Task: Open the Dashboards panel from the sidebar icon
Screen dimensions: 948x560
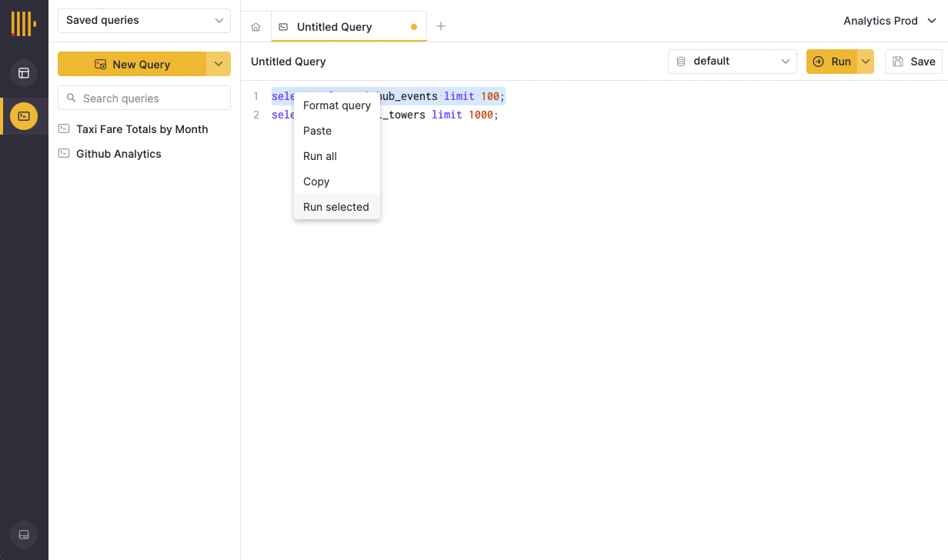Action: pyautogui.click(x=24, y=73)
